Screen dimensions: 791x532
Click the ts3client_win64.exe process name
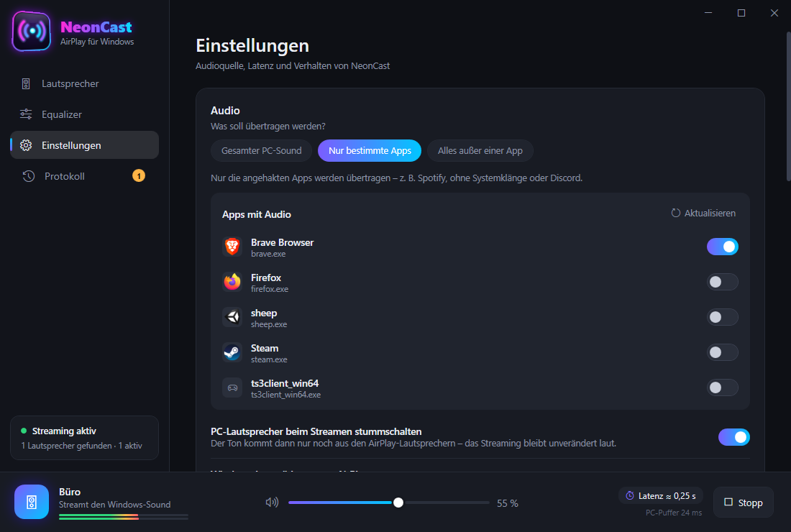pyautogui.click(x=286, y=395)
